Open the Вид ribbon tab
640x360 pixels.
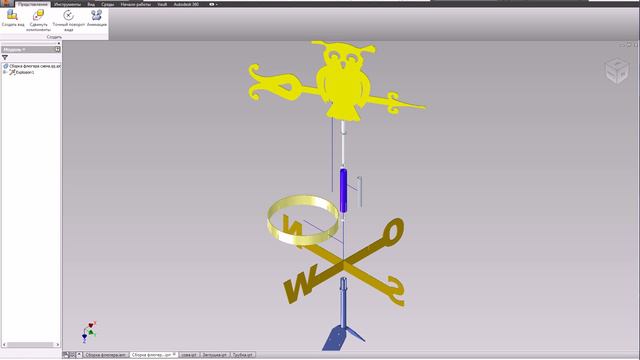(91, 4)
